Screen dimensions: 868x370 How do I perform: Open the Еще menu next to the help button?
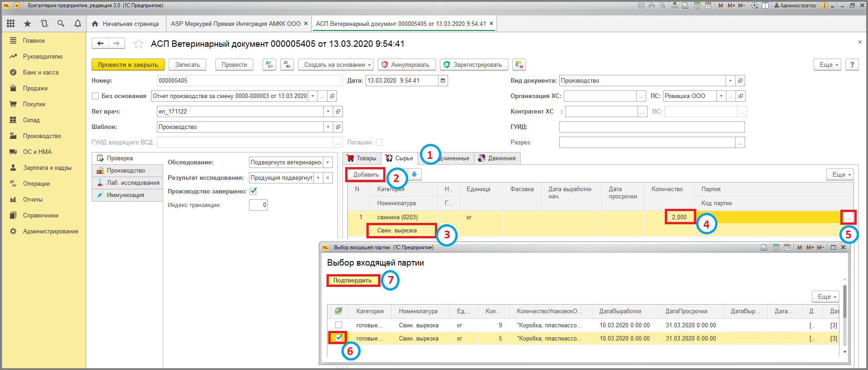pyautogui.click(x=828, y=64)
